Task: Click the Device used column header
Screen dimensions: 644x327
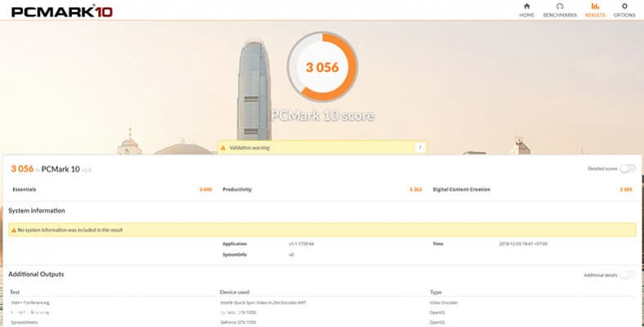Action: [235, 292]
